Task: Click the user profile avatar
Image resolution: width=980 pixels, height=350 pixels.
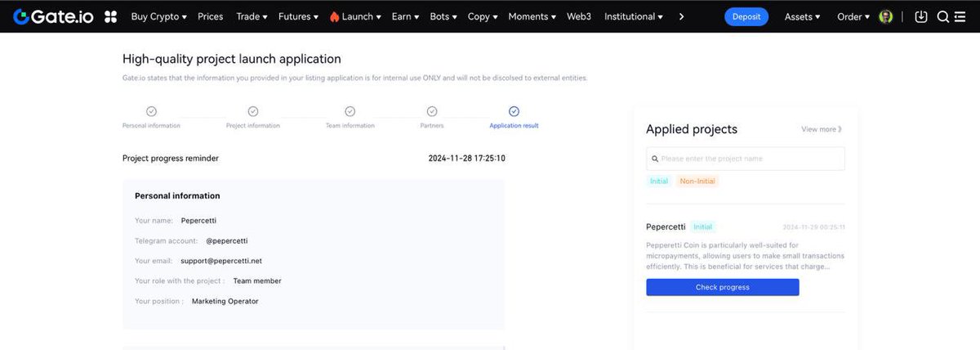Action: pos(886,16)
